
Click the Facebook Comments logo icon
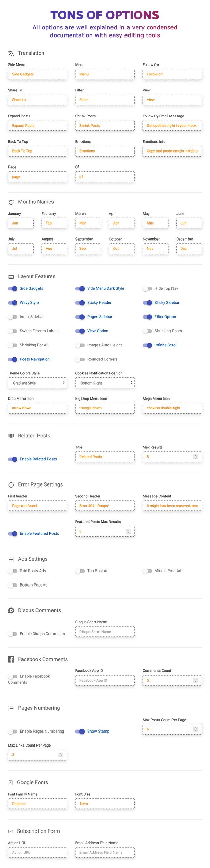11,659
